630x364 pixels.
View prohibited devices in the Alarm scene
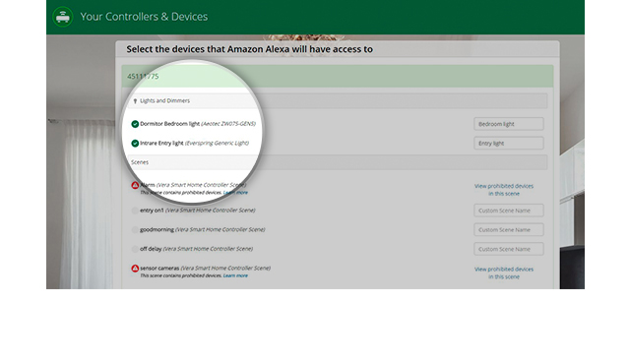pyautogui.click(x=504, y=190)
